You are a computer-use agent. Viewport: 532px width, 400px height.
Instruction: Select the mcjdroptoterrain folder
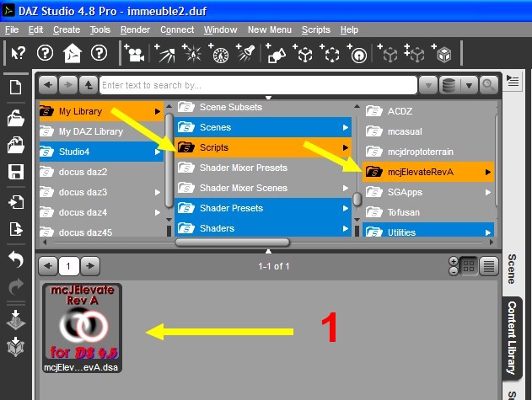coord(428,152)
